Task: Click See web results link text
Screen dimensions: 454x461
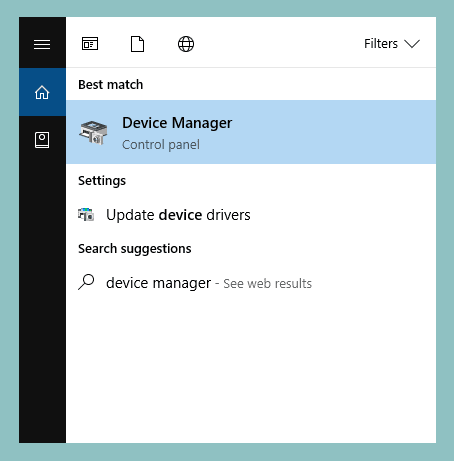Action: pos(267,284)
